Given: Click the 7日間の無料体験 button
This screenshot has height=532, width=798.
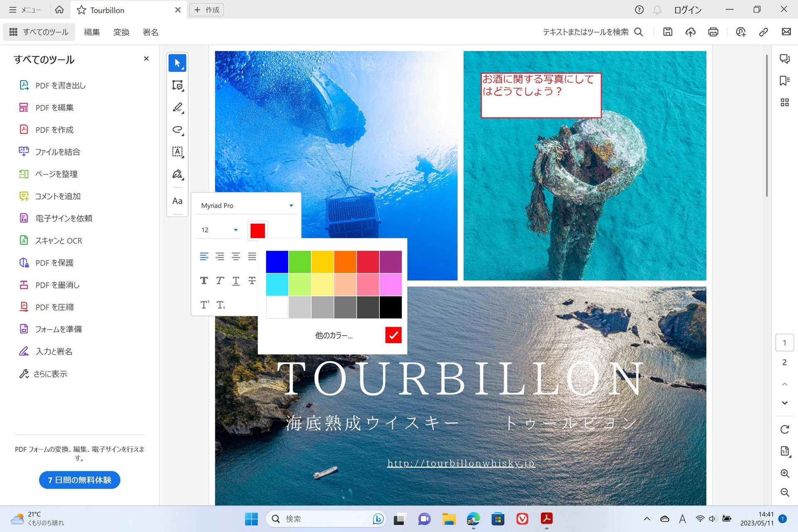Looking at the screenshot, I should pos(79,480).
